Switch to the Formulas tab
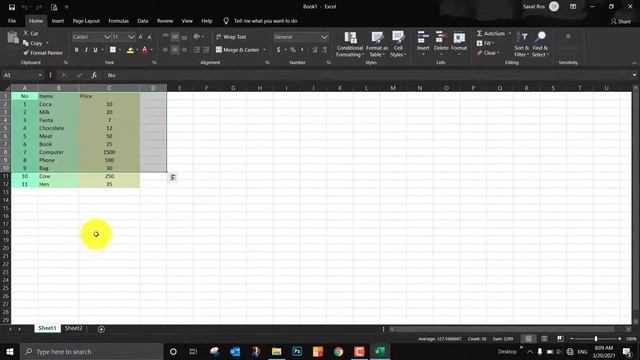 118,21
